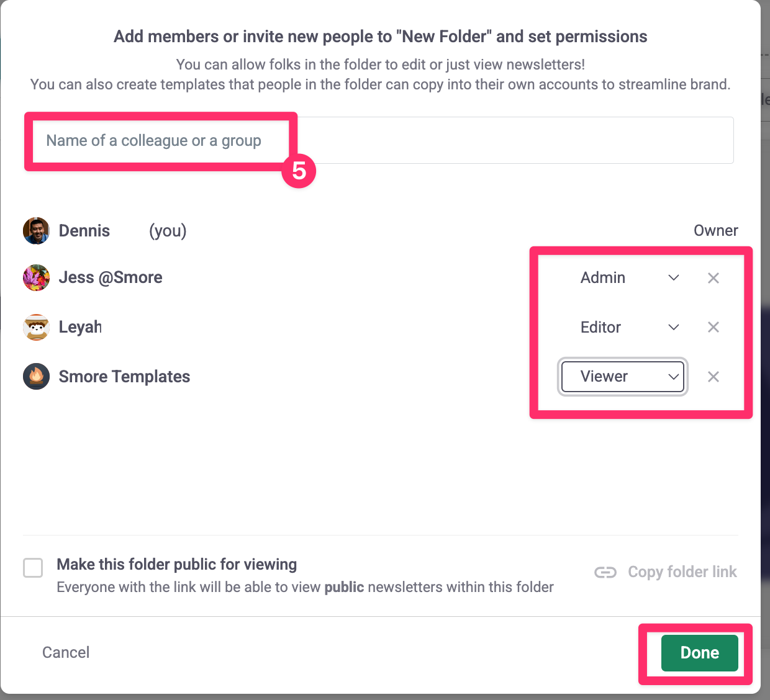This screenshot has width=770, height=700.
Task: Click the chain link icon
Action: (605, 572)
